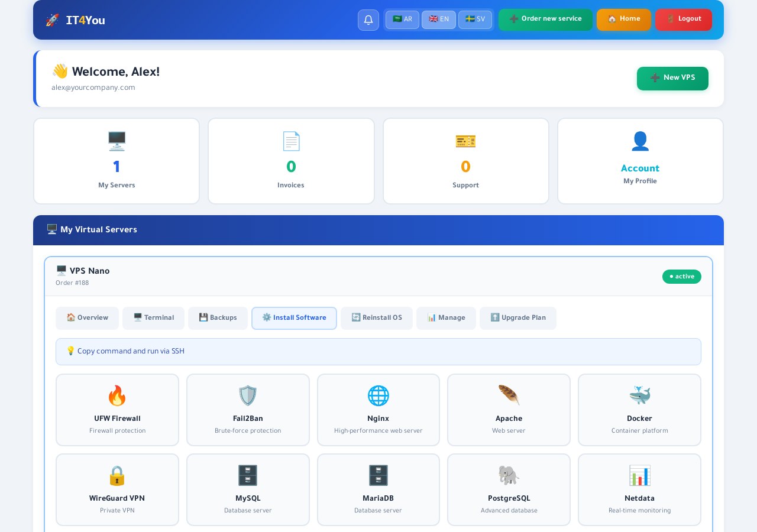Image resolution: width=757 pixels, height=532 pixels.
Task: Click 'Advanced database' description
Action: 509,511
